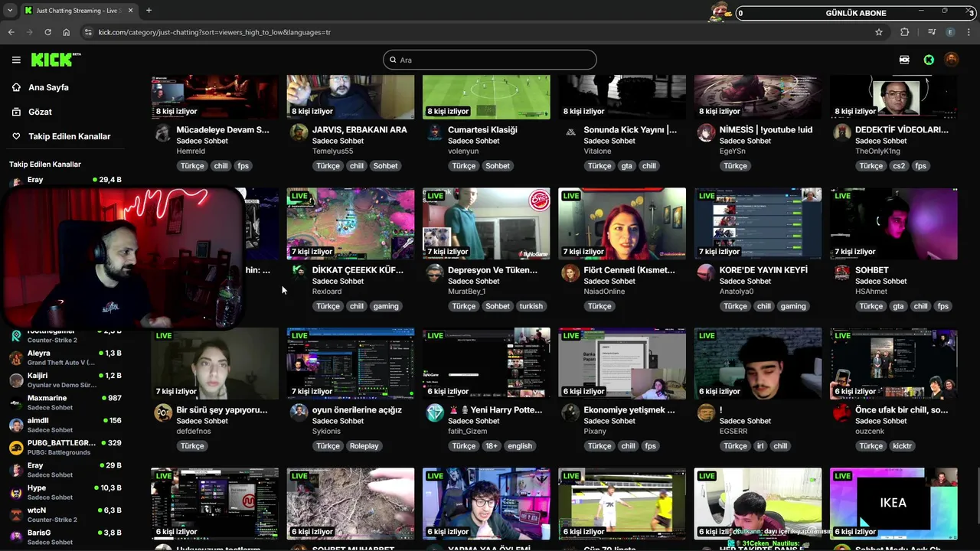Open the Chrome three-dot menu
This screenshot has width=980, height=551.
coord(969,32)
